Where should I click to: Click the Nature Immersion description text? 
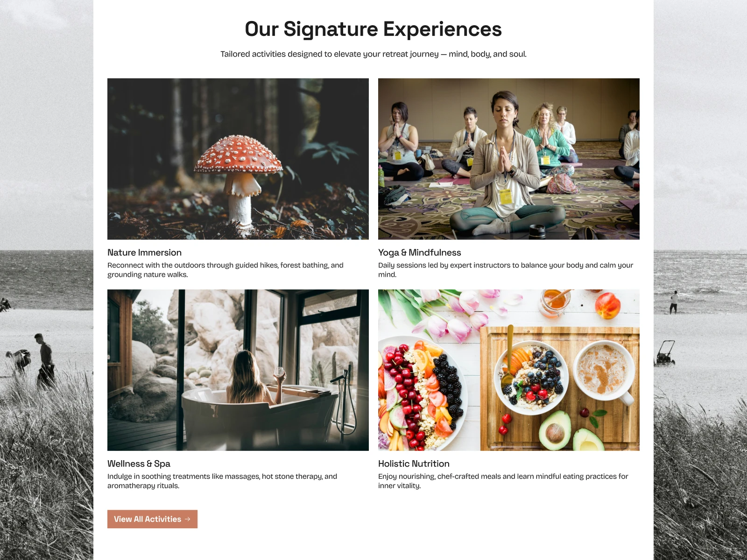click(x=226, y=270)
